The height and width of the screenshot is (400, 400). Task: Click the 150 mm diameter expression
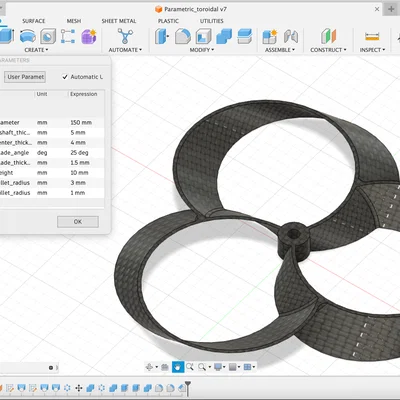81,122
